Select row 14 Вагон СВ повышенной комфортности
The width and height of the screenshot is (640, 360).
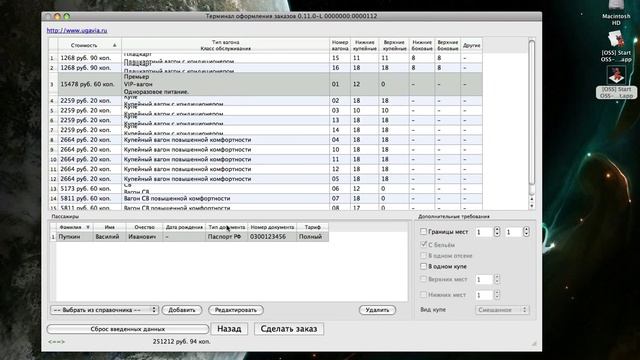(x=265, y=198)
